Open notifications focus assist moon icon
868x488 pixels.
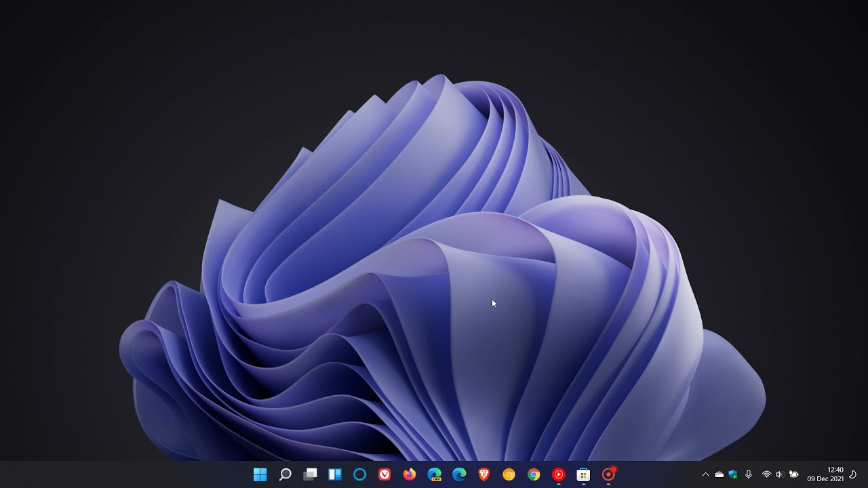(853, 474)
